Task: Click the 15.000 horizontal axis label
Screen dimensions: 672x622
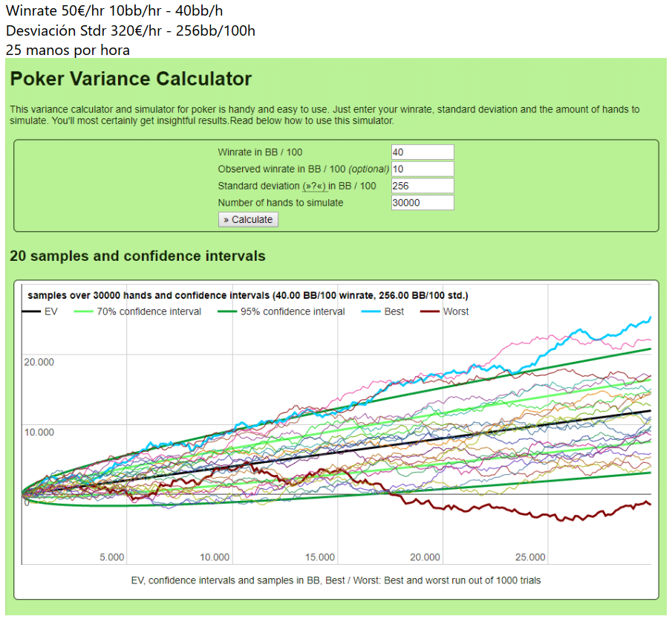Action: pyautogui.click(x=320, y=557)
